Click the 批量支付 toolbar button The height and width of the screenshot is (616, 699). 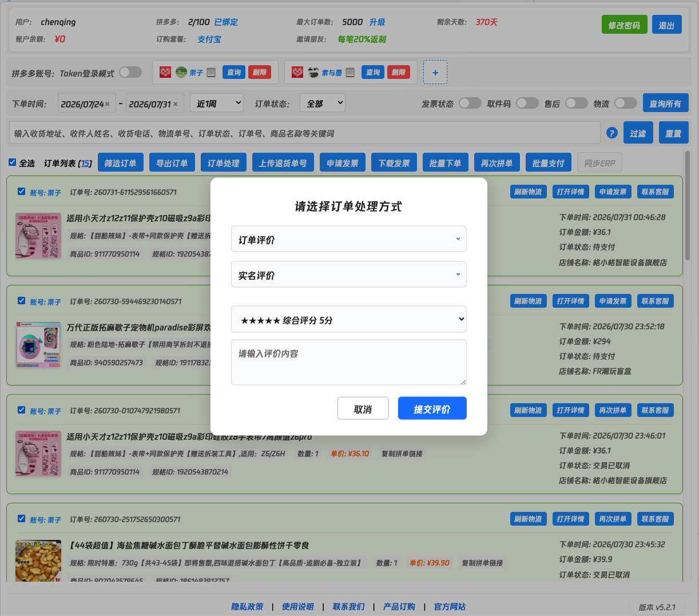549,163
